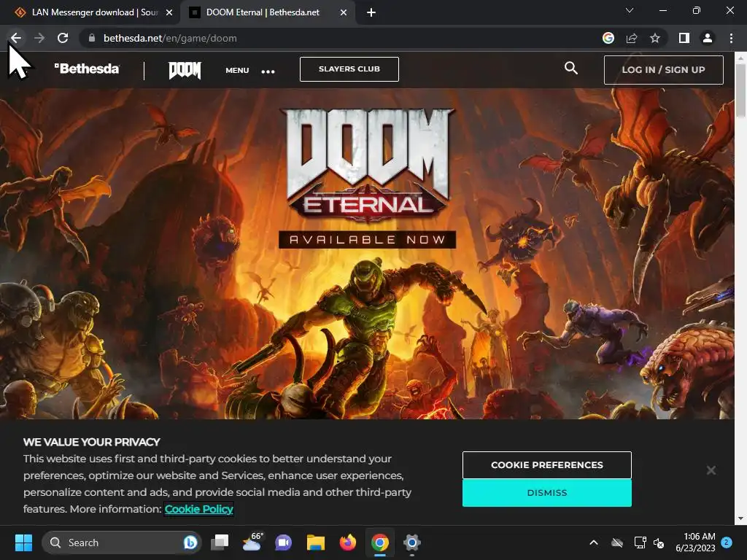
Task: Click the AVAILABLE NOW label
Action: coord(368,239)
